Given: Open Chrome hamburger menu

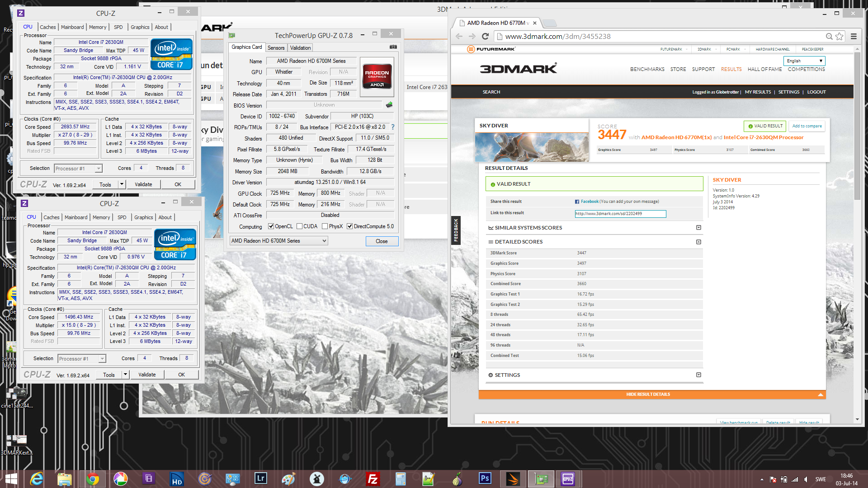Looking at the screenshot, I should coord(854,37).
